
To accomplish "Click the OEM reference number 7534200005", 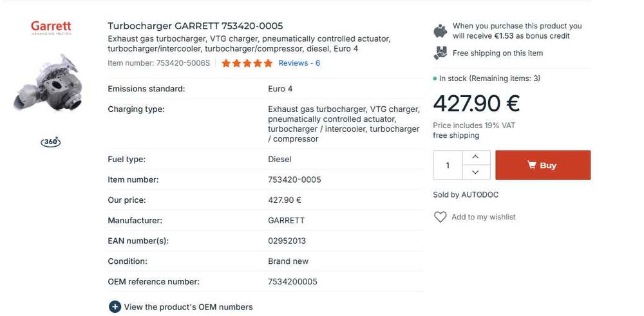I will pos(292,281).
